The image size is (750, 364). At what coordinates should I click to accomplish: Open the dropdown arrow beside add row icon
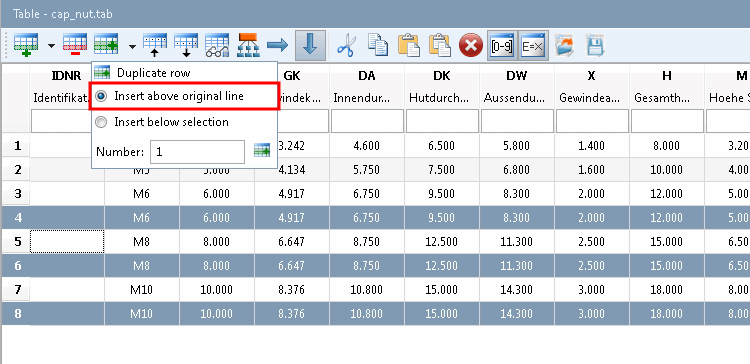tap(51, 46)
